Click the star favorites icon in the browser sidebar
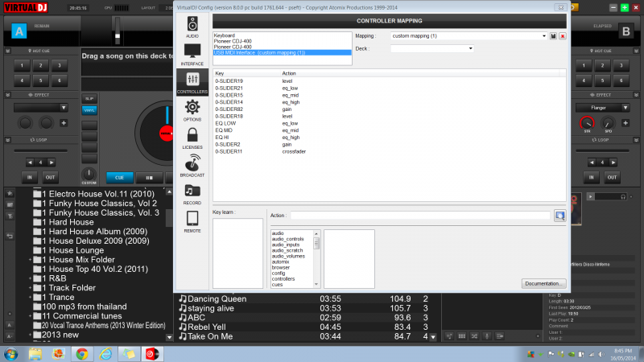 [10, 193]
